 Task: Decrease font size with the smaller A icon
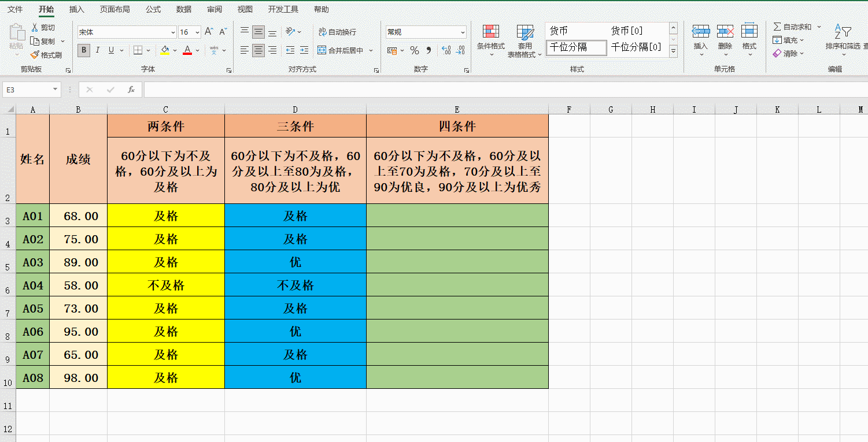tap(223, 32)
